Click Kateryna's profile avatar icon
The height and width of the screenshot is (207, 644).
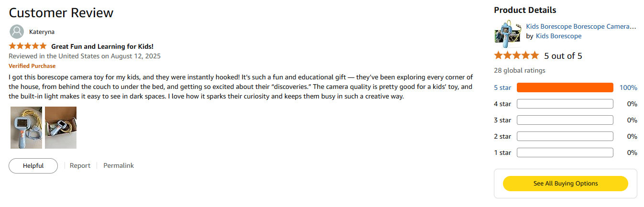point(17,32)
